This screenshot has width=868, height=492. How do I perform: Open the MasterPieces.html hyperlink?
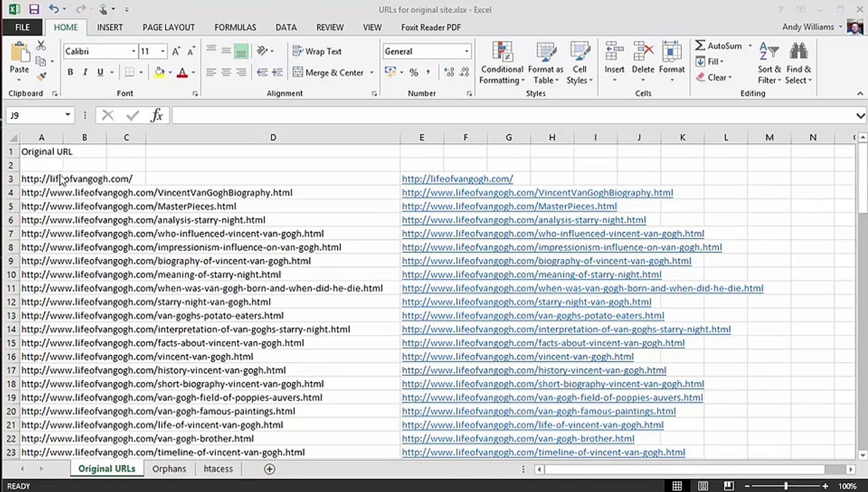point(509,206)
